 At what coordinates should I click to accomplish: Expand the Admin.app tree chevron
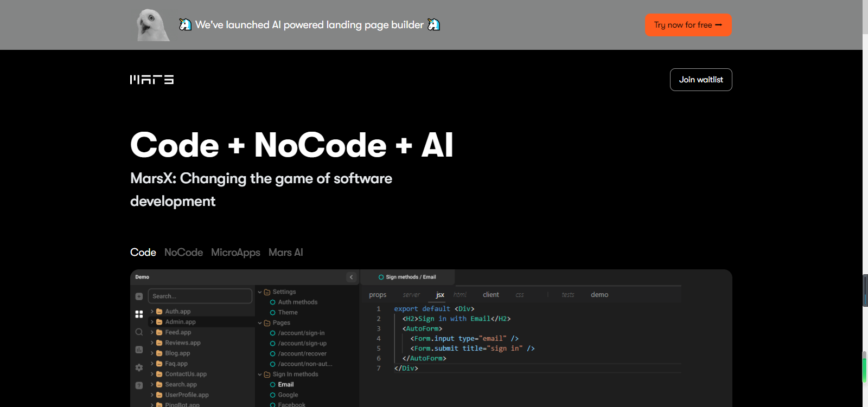click(x=152, y=322)
